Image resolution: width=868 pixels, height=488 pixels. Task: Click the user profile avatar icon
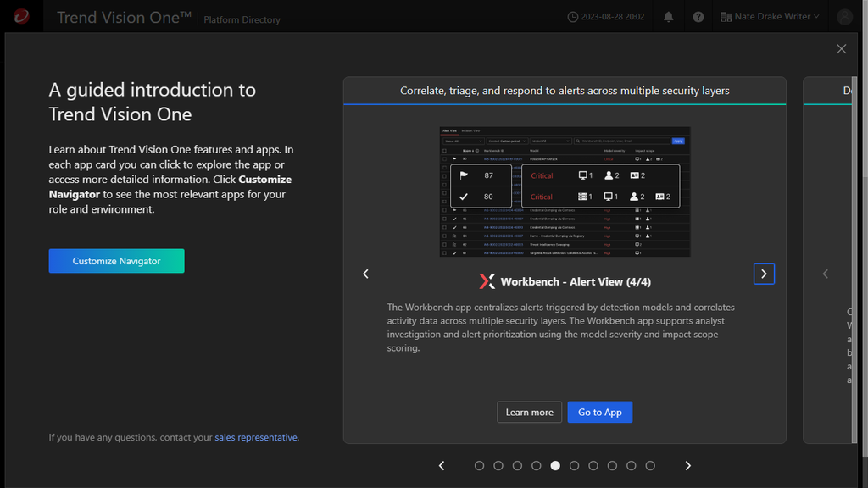844,17
